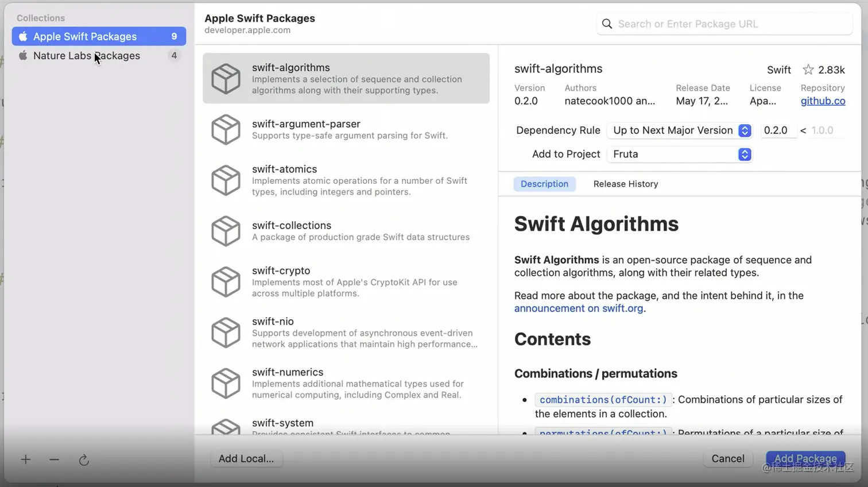Open the github.co repository link
The image size is (868, 487).
click(x=823, y=101)
